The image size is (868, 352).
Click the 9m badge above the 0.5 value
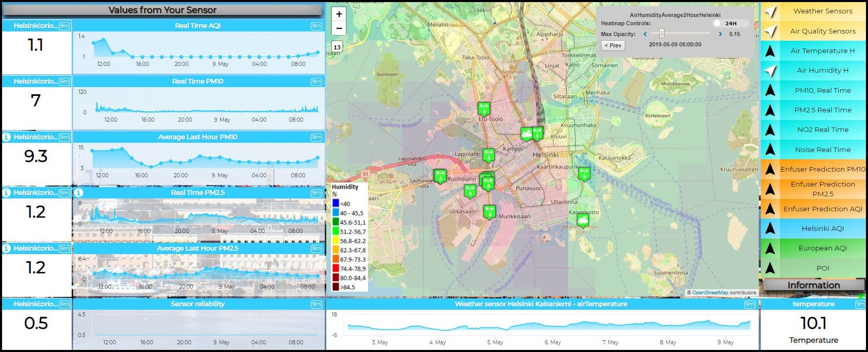[64, 304]
